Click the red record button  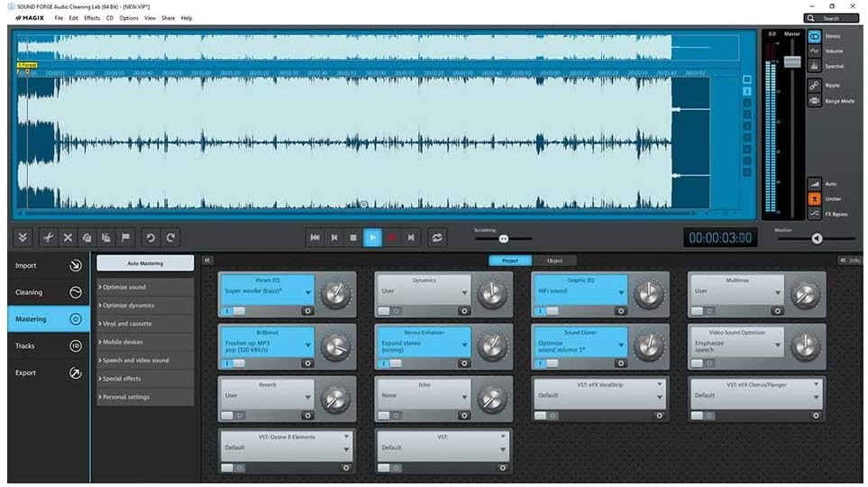(x=392, y=237)
